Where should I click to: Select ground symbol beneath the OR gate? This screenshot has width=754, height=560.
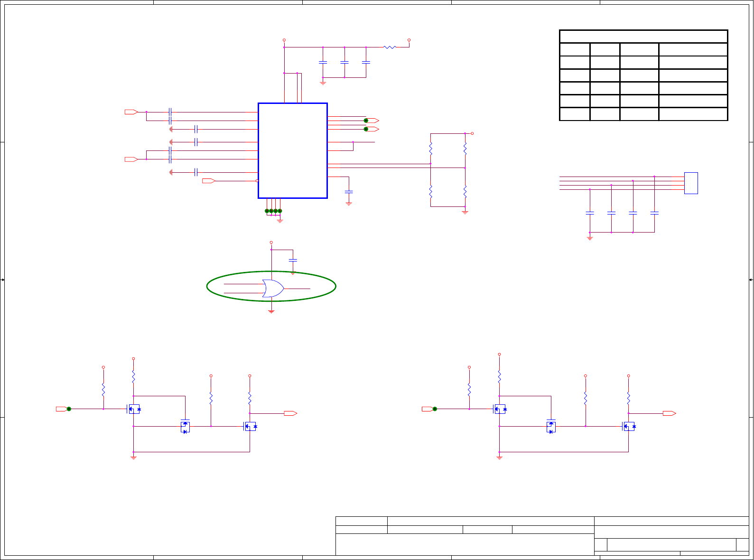271,312
